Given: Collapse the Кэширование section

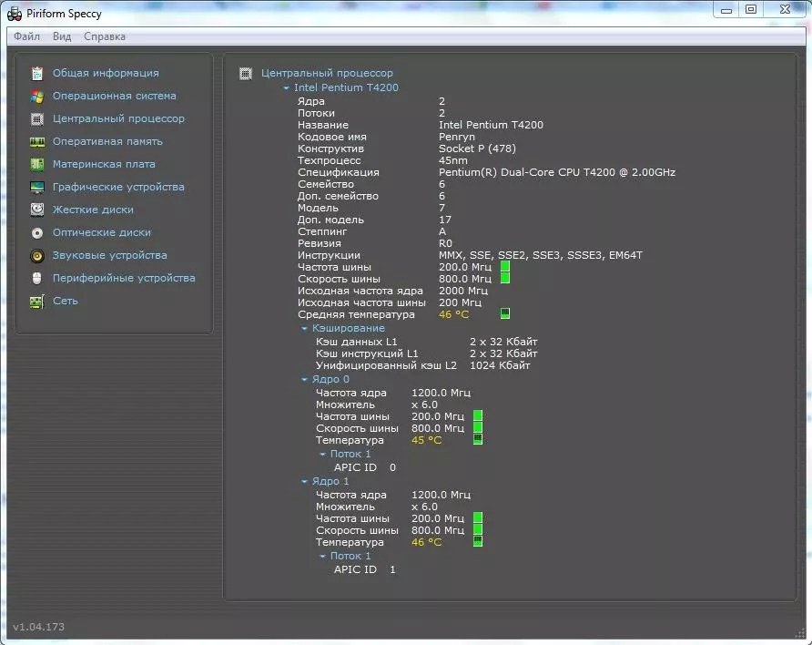Looking at the screenshot, I should coord(305,328).
